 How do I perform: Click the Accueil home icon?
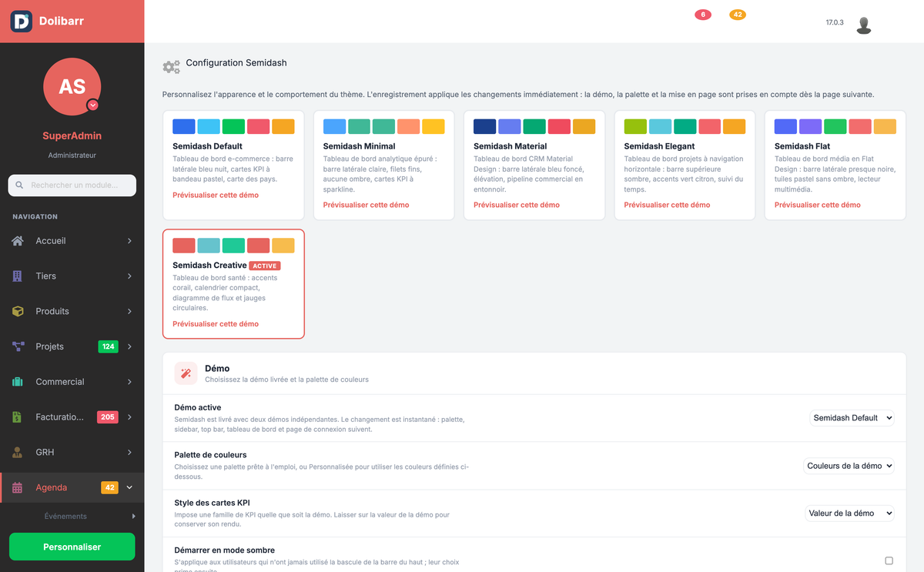tap(18, 241)
